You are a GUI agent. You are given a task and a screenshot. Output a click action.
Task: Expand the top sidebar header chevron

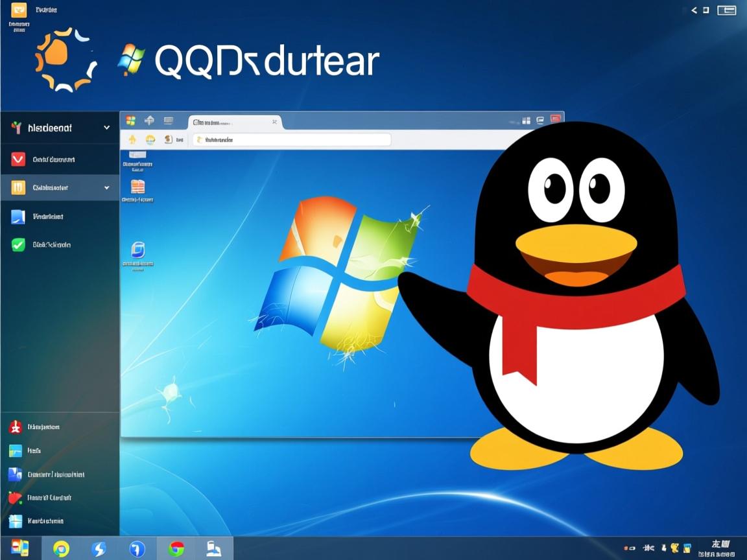pos(107,128)
